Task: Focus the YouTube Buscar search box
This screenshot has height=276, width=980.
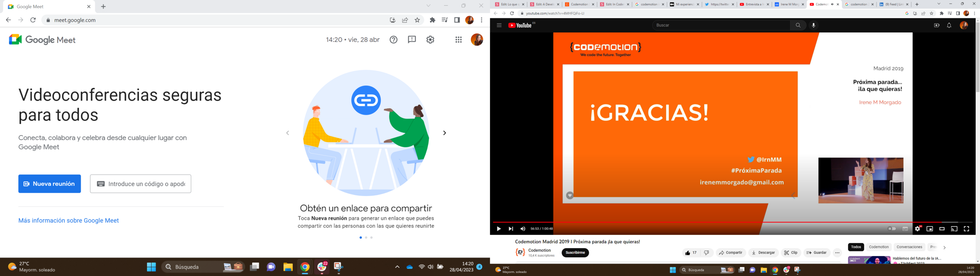Action: [x=721, y=25]
